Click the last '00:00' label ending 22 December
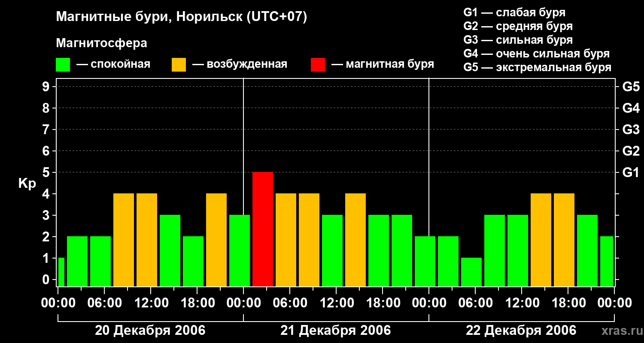Screen dimensions: 644x343 point(614,303)
